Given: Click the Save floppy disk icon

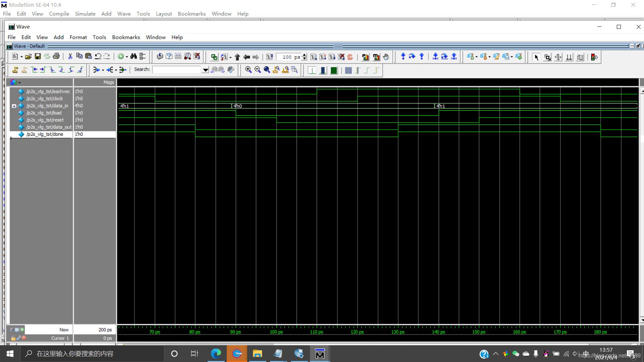Looking at the screenshot, I should [38, 57].
